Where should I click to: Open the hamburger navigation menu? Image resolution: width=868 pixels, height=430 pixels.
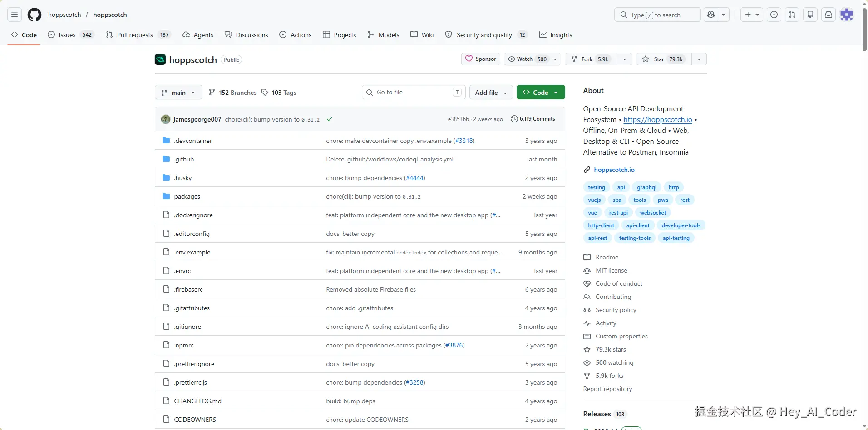[15, 15]
